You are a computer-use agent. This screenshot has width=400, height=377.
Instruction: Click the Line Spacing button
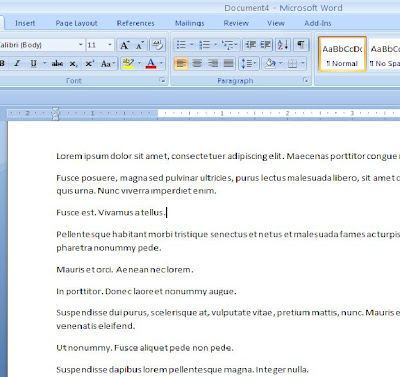tap(249, 63)
